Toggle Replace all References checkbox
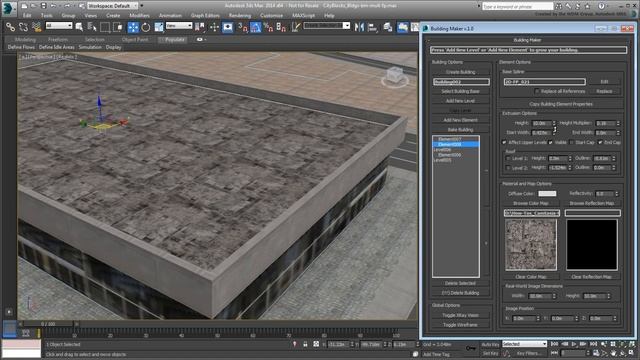The width and height of the screenshot is (640, 360). 537,91
